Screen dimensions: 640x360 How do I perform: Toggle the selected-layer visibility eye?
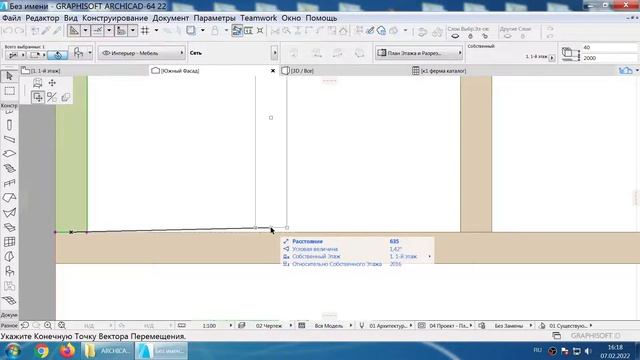click(455, 36)
